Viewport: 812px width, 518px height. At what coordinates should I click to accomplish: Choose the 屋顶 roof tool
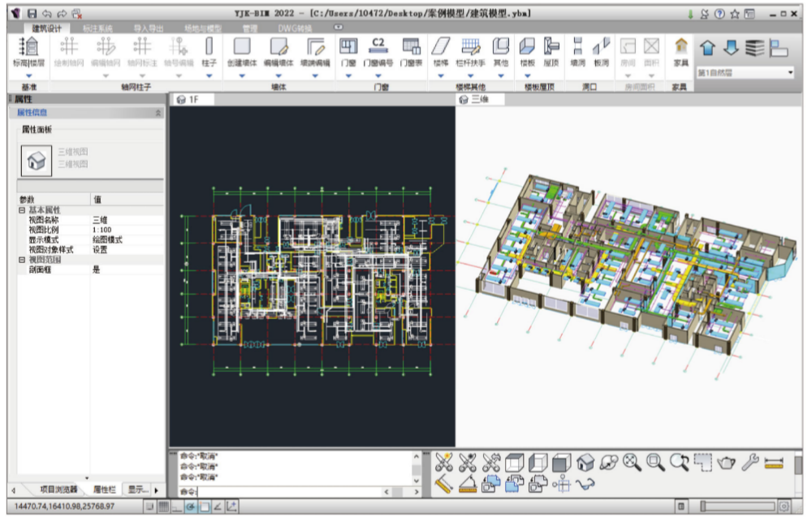[x=552, y=51]
